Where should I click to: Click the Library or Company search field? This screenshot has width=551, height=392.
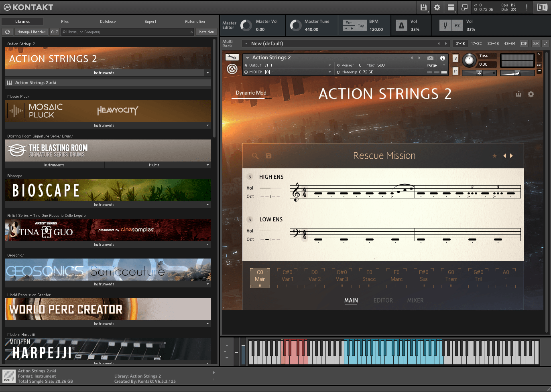point(127,32)
